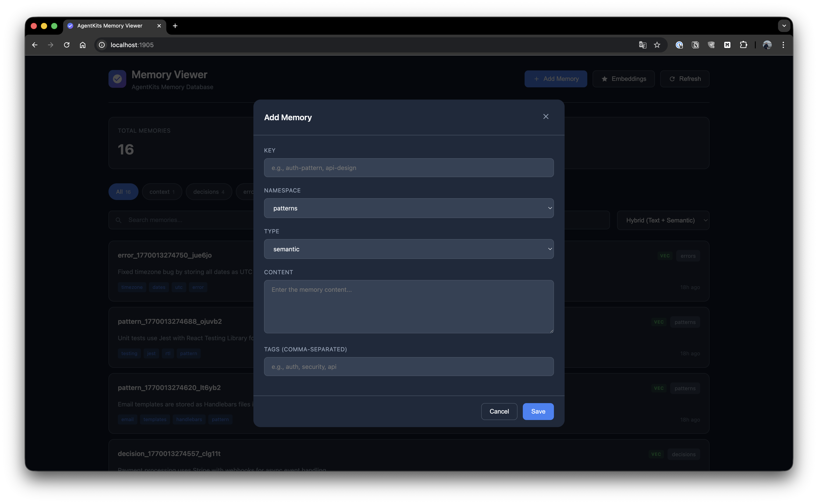The height and width of the screenshot is (504, 818).
Task: Click the browser reload icon
Action: coord(67,45)
